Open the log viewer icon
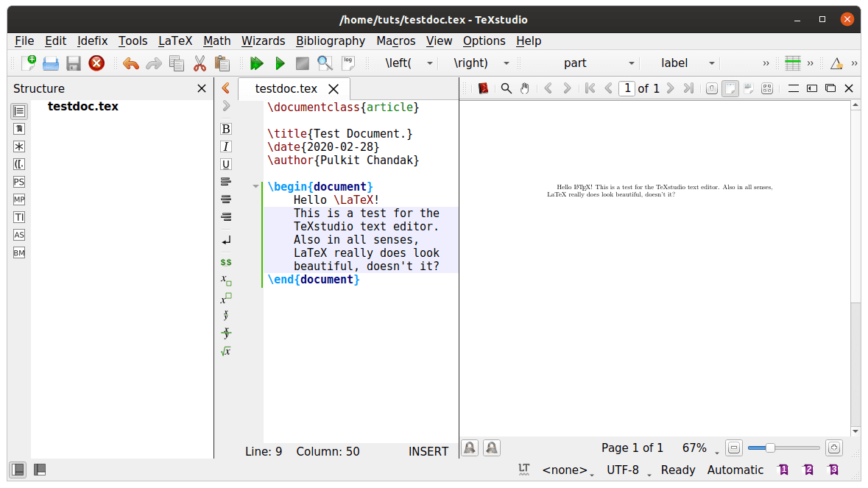The image size is (868, 488). [347, 63]
